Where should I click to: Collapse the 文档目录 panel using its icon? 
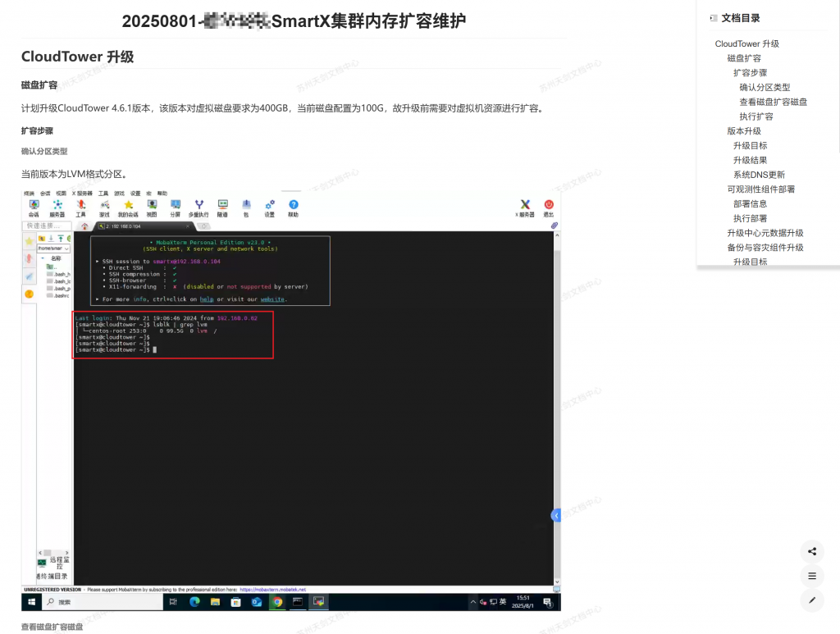point(713,18)
